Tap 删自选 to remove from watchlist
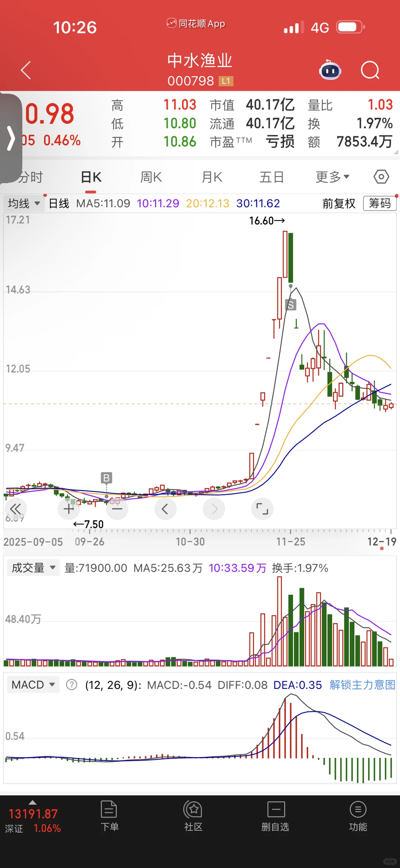 tap(276, 816)
